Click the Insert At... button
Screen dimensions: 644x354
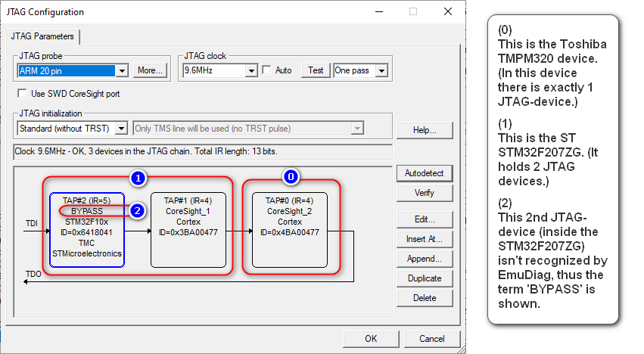[x=425, y=239]
